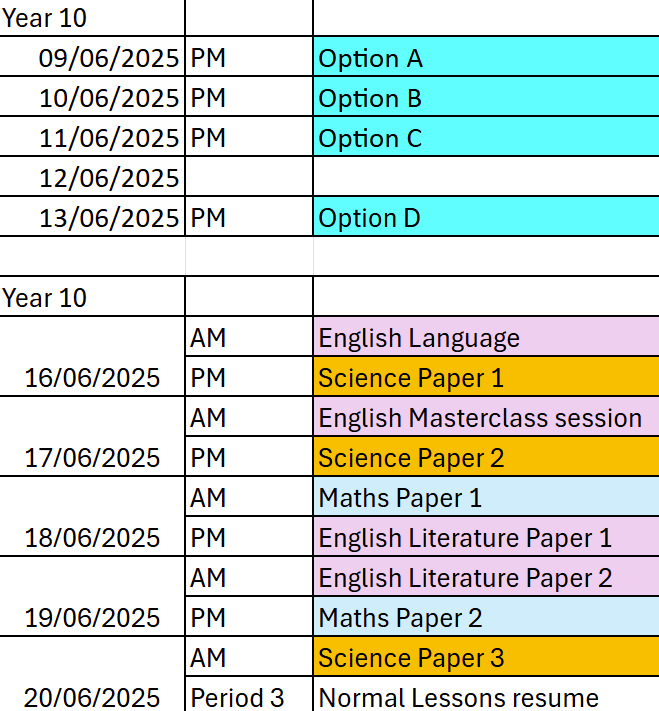Click the 16/06/2025 date cell

(92, 356)
